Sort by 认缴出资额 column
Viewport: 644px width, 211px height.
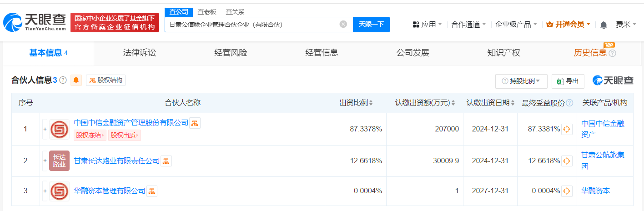(425, 103)
